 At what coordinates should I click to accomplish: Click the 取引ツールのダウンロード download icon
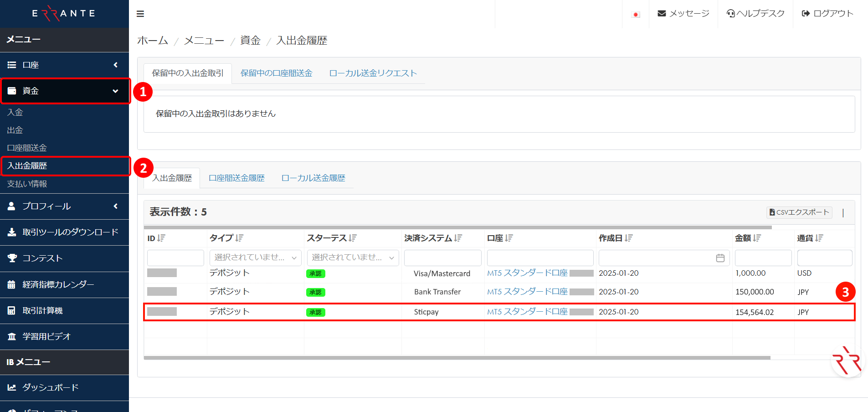click(12, 232)
